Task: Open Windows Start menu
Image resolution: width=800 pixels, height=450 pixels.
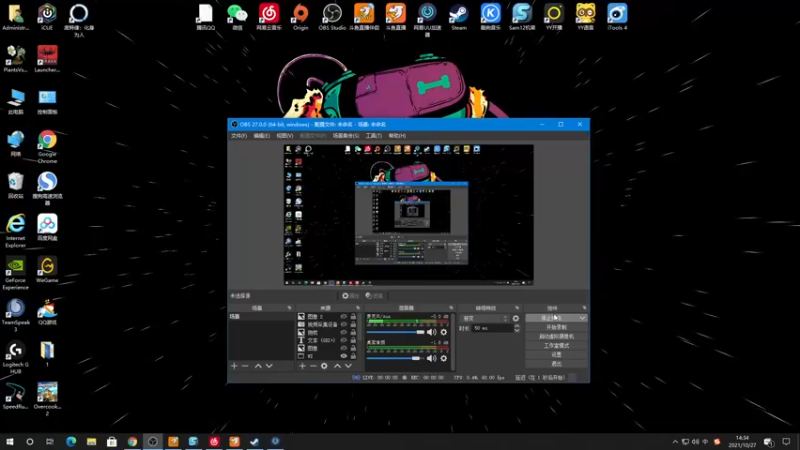Action: (x=10, y=442)
